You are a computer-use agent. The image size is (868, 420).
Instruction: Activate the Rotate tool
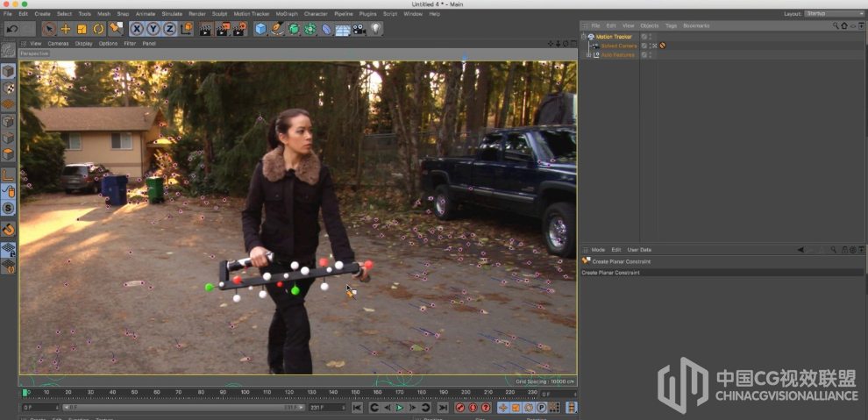click(98, 29)
